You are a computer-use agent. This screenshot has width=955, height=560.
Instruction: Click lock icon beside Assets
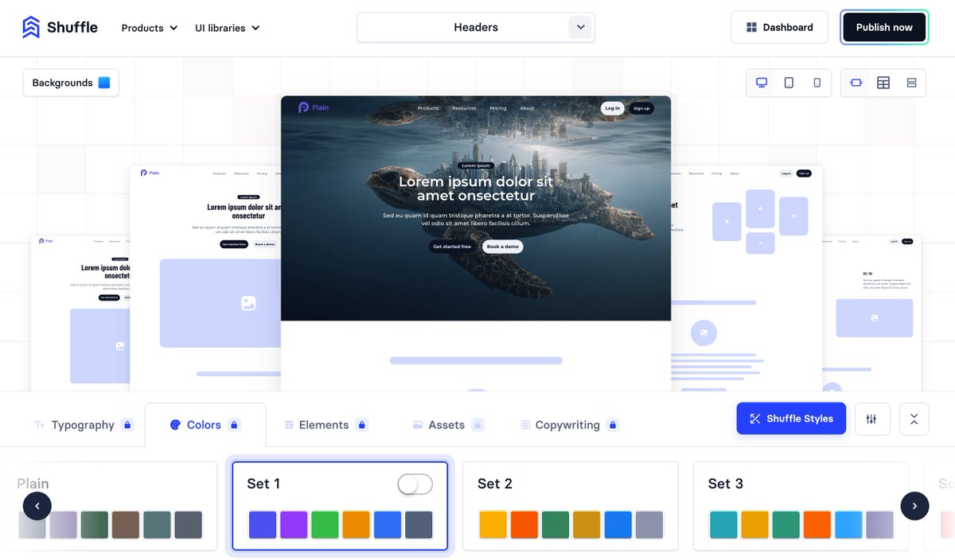(x=477, y=425)
